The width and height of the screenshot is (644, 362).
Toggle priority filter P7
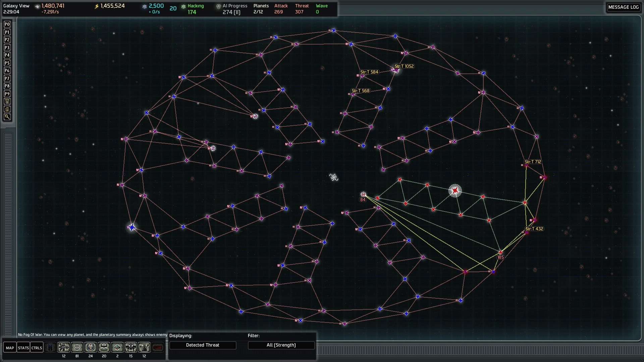coord(7,78)
